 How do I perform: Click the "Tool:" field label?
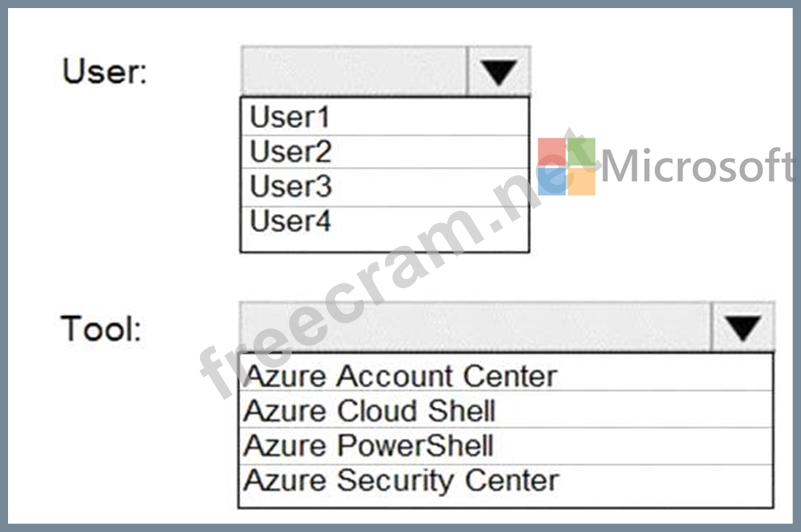(x=101, y=328)
